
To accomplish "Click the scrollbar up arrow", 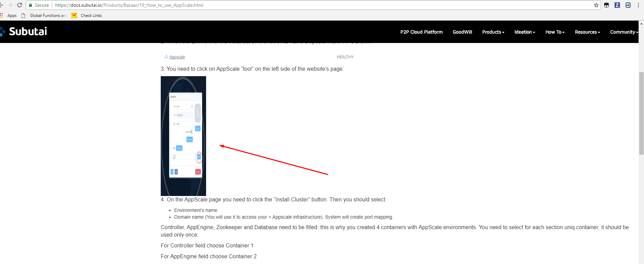I will point(641,24).
